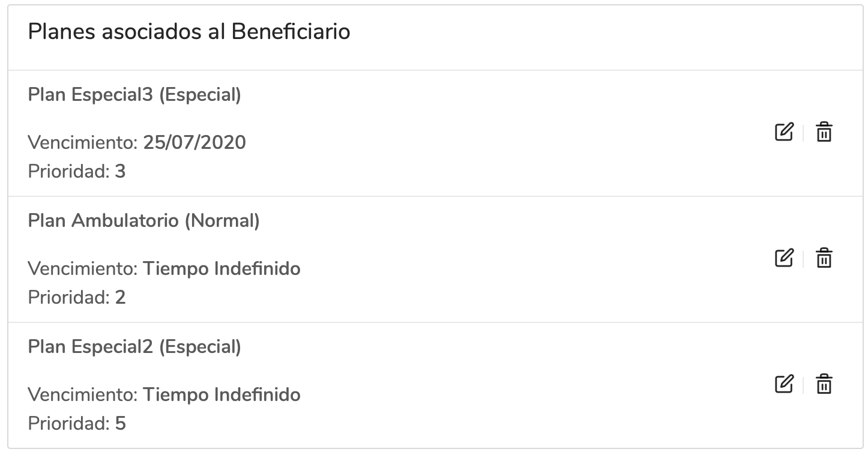Screen dimensions: 868x455
Task: Click the trash icon to delete Plan Ambulatorio
Action: pyautogui.click(x=824, y=258)
